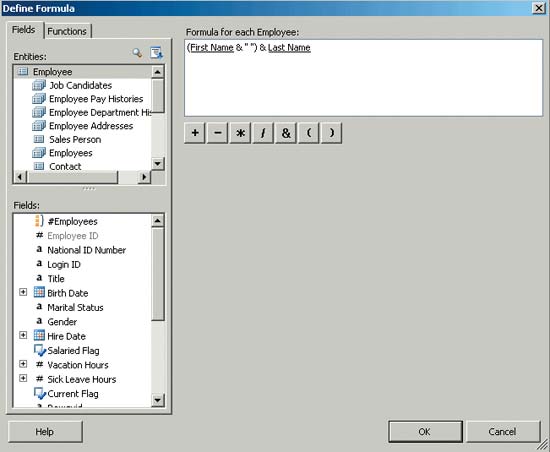Click the Job Candidates entity icon

[x=39, y=85]
